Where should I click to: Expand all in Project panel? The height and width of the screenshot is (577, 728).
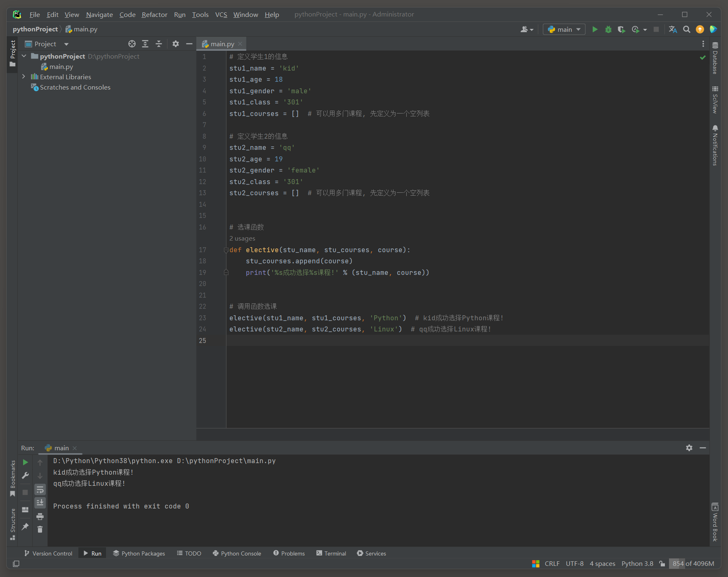coord(145,44)
